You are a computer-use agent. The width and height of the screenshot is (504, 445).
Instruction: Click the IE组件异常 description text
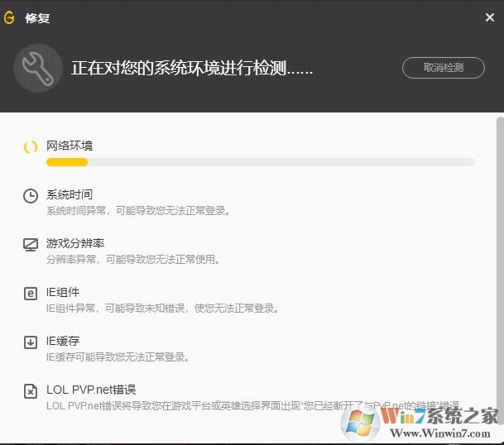coord(163,309)
